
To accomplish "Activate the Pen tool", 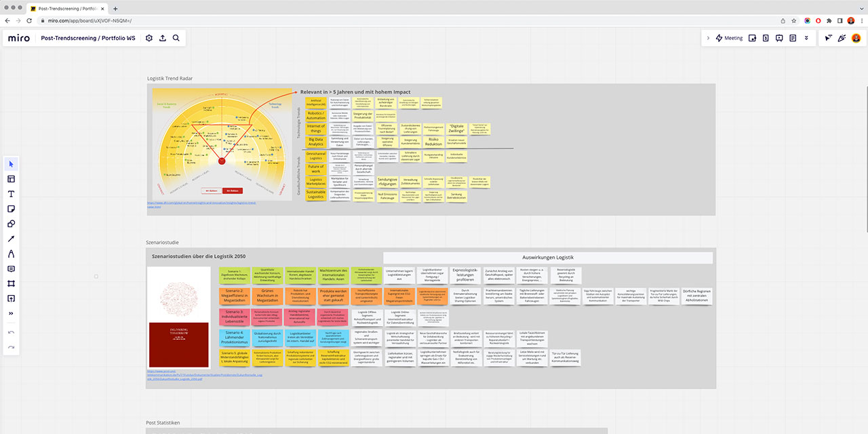I will pyautogui.click(x=11, y=254).
